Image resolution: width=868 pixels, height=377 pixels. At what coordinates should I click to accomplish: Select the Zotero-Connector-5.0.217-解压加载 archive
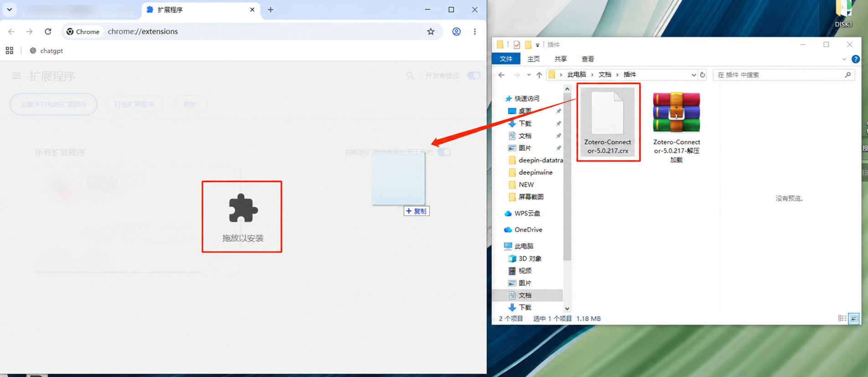[677, 126]
